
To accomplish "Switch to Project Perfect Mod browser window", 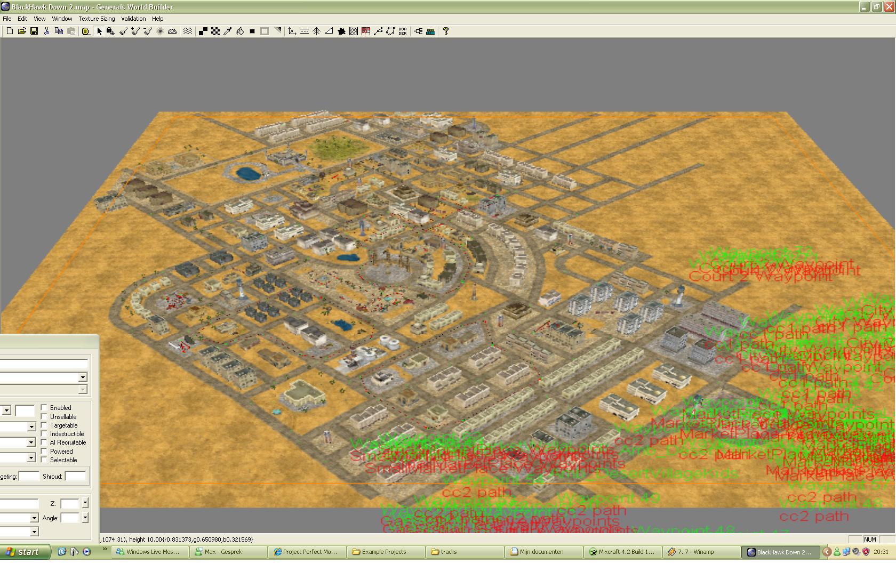I will point(307,552).
